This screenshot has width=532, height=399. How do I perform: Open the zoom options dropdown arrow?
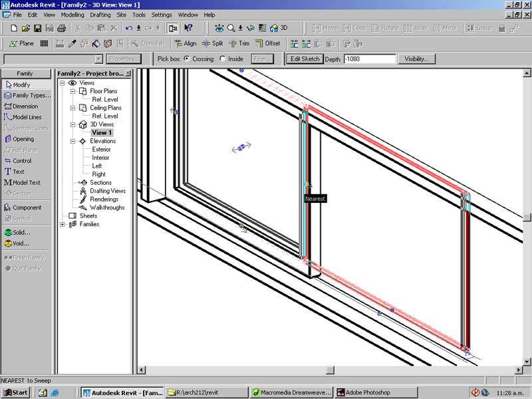coord(240,28)
